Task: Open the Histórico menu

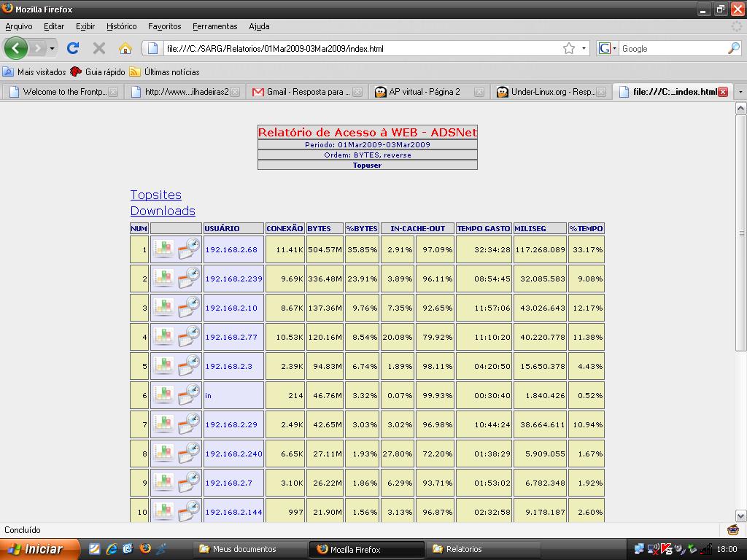Action: [x=122, y=26]
